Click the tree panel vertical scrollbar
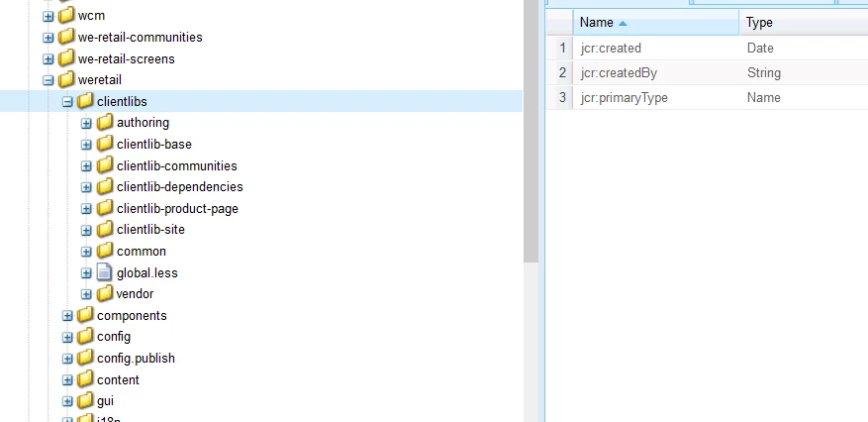The image size is (868, 422). 530,131
